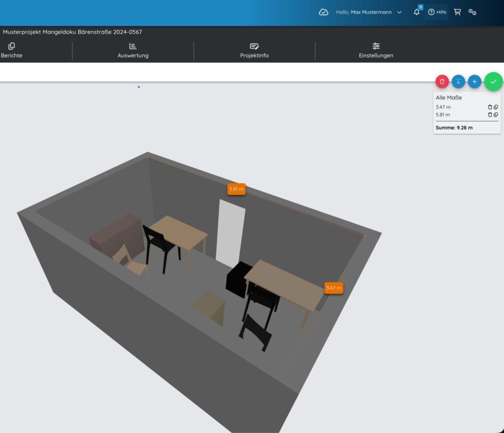Click the blue download arrow button
Screen dimensions: 504x433
[458, 82]
